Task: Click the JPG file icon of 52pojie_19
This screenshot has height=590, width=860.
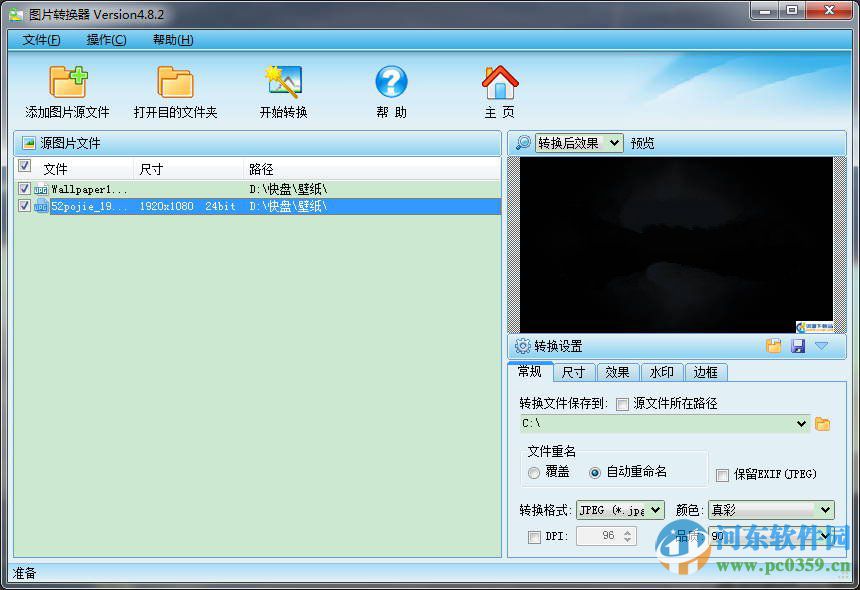Action: pyautogui.click(x=41, y=206)
